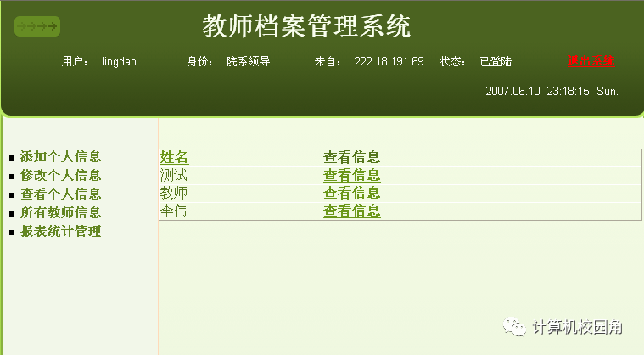This screenshot has height=355, width=644.
Task: Click the clock time 23:18:15
Action: [x=568, y=91]
